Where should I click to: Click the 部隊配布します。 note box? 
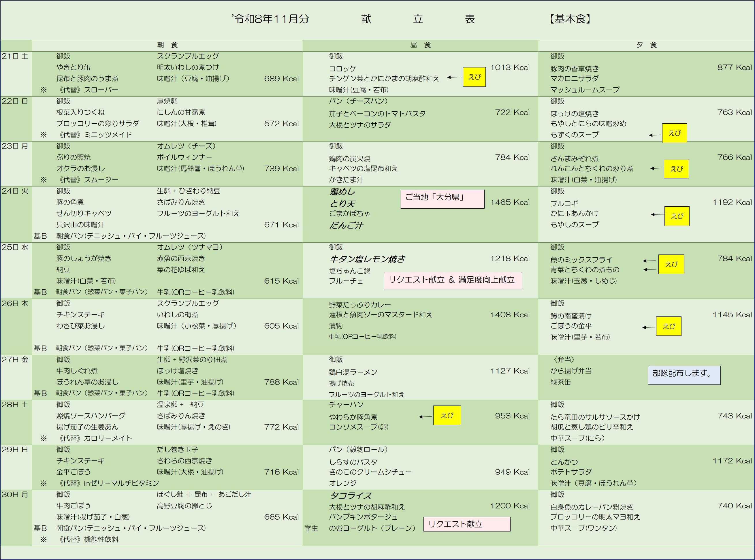(684, 375)
